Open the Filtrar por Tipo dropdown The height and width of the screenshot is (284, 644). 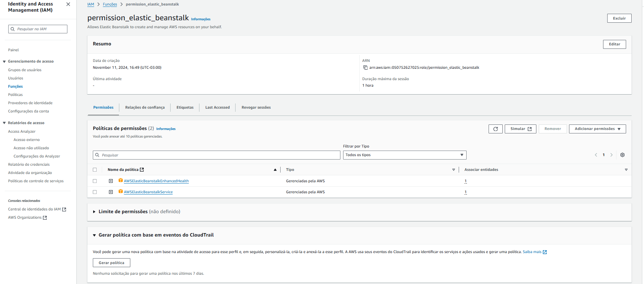click(405, 155)
